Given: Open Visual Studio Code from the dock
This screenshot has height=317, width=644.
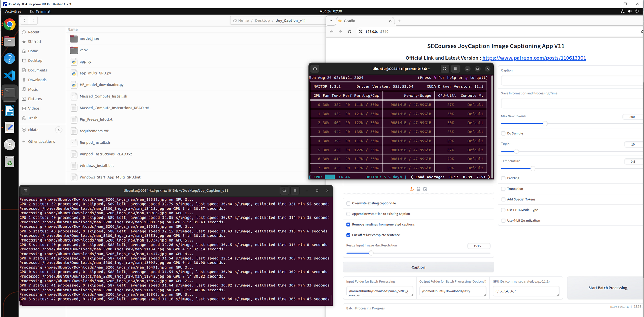Looking at the screenshot, I should [10, 75].
